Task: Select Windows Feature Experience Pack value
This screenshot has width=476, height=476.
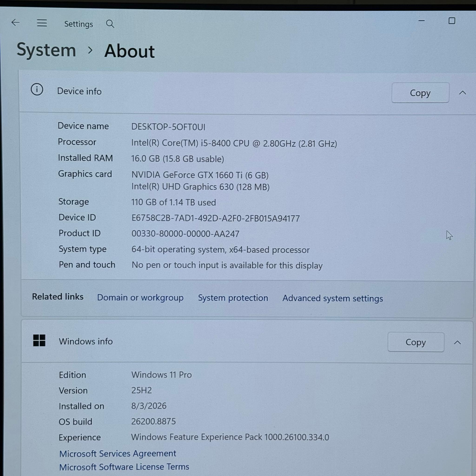Action: click(230, 437)
